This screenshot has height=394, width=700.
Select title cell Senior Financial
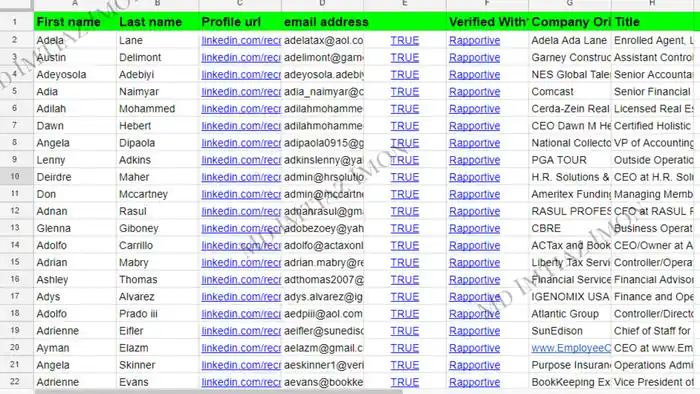(652, 91)
